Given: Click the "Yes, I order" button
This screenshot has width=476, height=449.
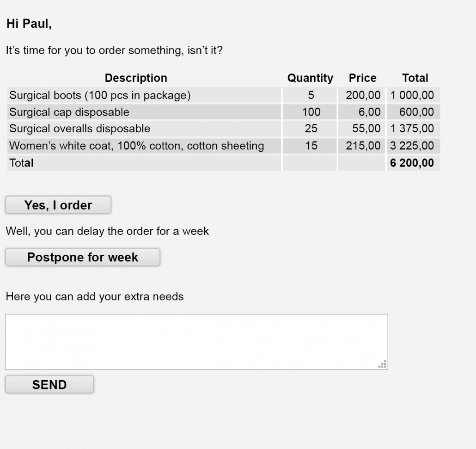Looking at the screenshot, I should pos(58,205).
